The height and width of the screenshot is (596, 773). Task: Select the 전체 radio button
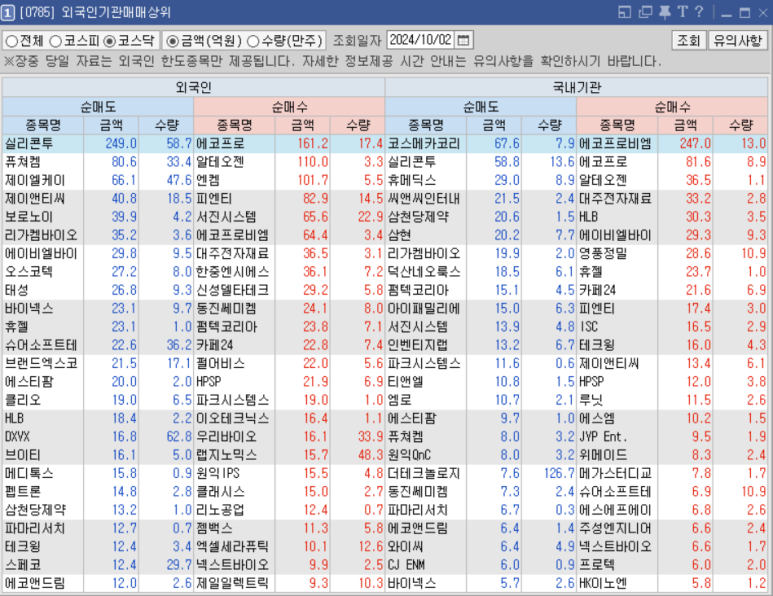coord(11,41)
